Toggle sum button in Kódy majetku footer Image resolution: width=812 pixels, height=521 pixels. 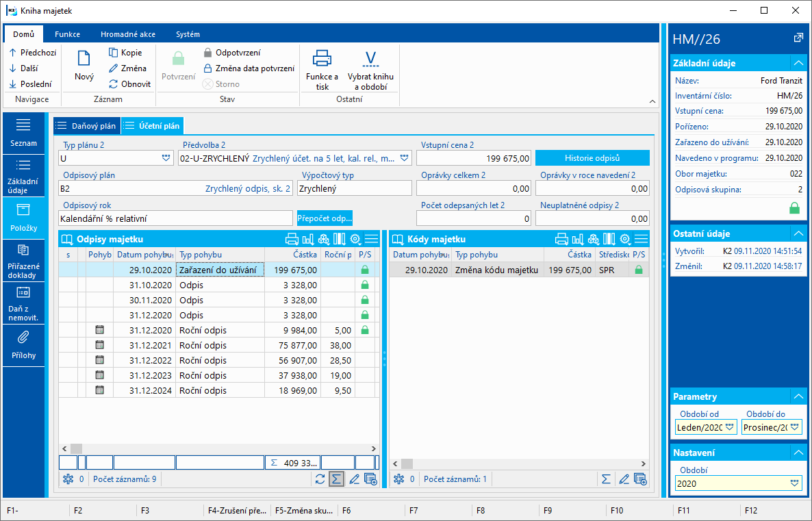pos(606,479)
